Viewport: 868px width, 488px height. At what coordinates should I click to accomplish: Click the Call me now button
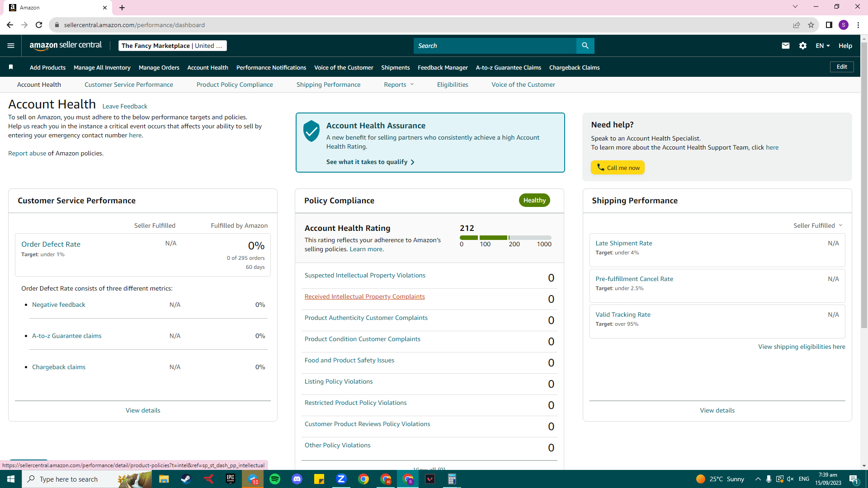618,168
